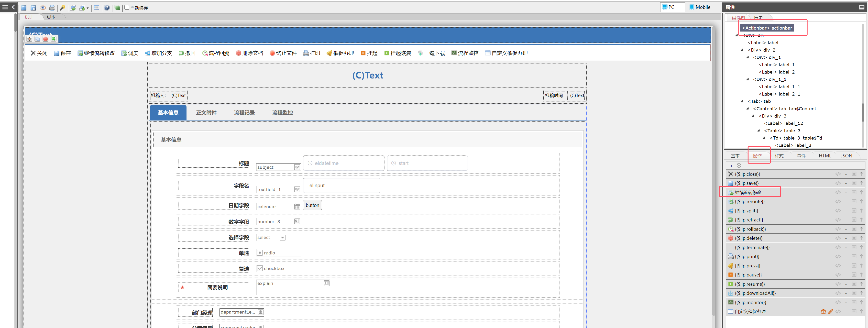This screenshot has height=328, width=868.
Task: Open the select dropdown field
Action: point(282,238)
